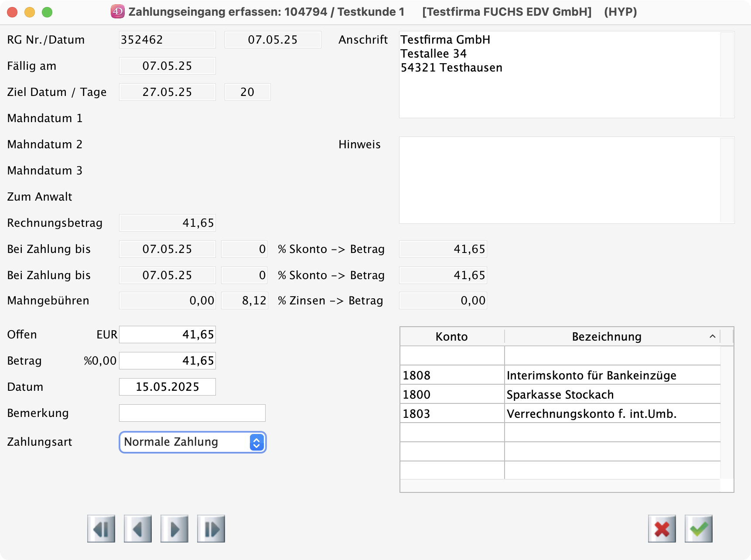Click the Betrag amount input field
751x560 pixels.
point(167,361)
